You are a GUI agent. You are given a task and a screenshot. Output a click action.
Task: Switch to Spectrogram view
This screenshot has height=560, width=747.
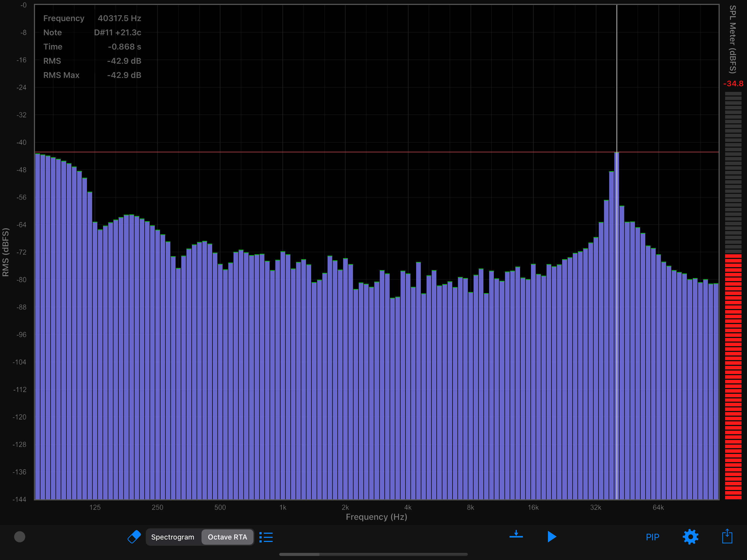tap(173, 537)
